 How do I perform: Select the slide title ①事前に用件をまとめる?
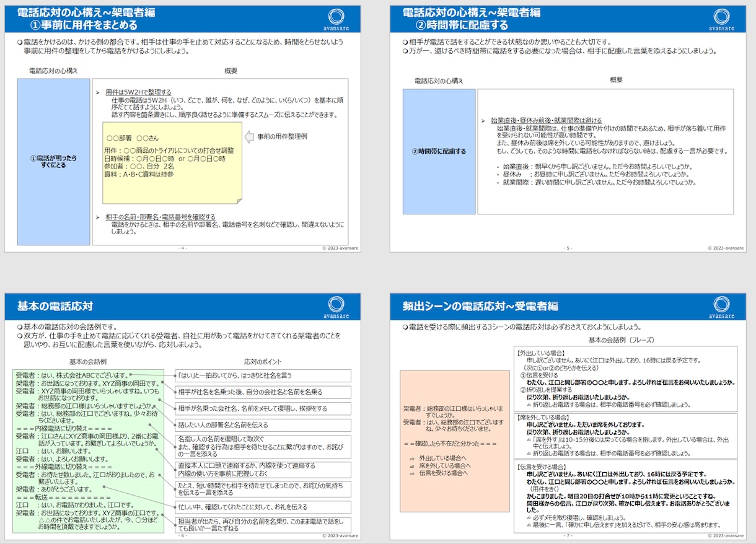click(x=84, y=25)
